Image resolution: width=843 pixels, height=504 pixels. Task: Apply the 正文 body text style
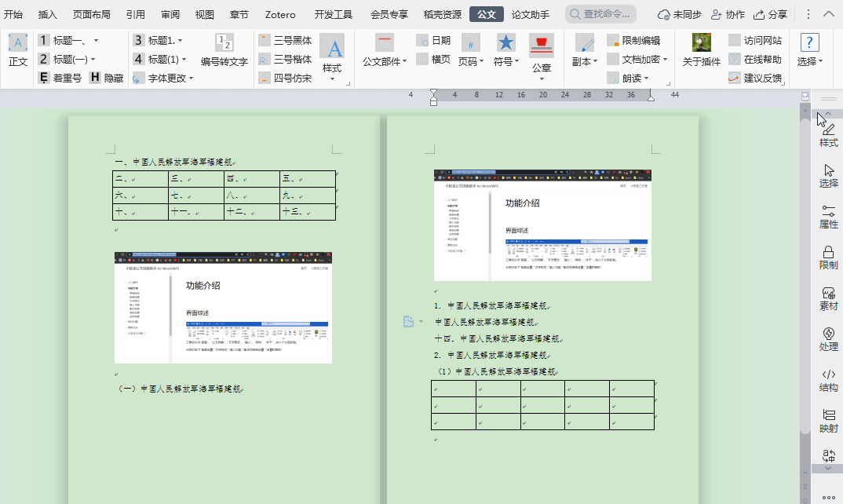point(18,50)
